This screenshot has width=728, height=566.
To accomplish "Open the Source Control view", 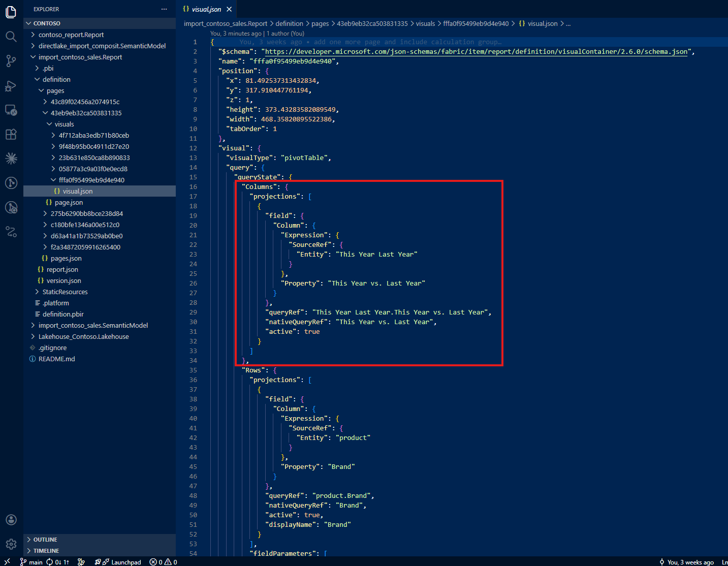I will (11, 61).
